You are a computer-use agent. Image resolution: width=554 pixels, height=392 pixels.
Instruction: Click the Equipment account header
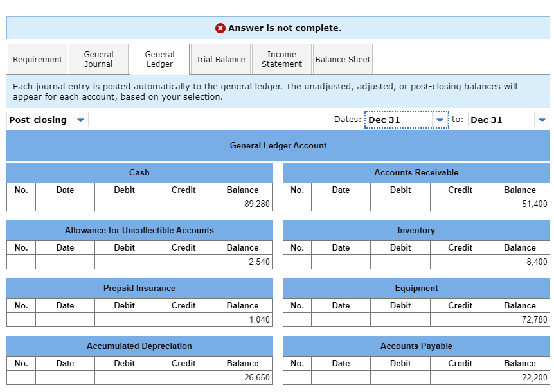point(416,288)
